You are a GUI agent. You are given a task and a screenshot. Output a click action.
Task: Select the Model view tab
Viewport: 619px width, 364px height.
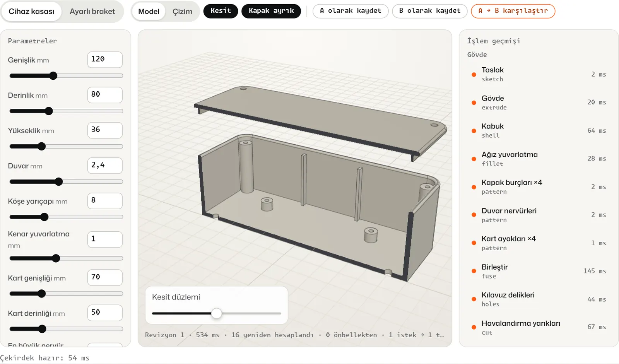click(x=149, y=11)
